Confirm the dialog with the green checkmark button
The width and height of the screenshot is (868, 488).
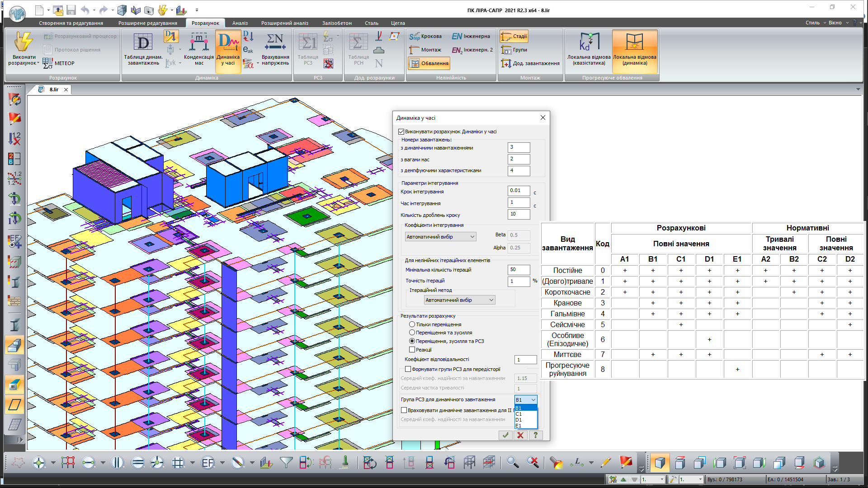click(x=505, y=435)
